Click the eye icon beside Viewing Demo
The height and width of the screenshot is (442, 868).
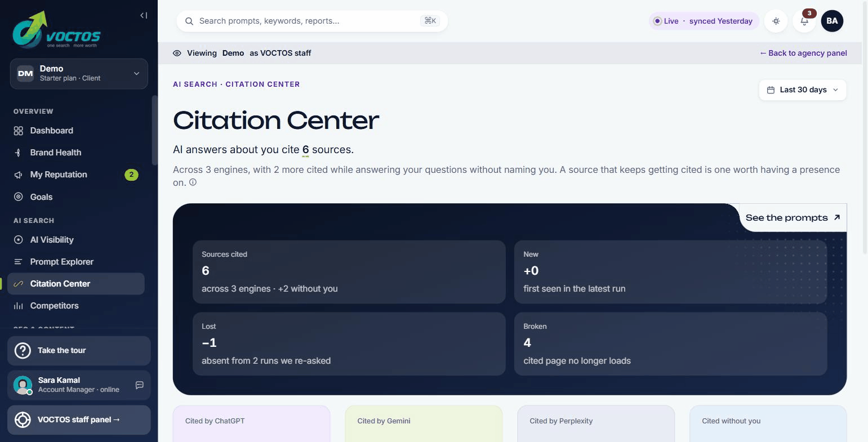tap(177, 53)
